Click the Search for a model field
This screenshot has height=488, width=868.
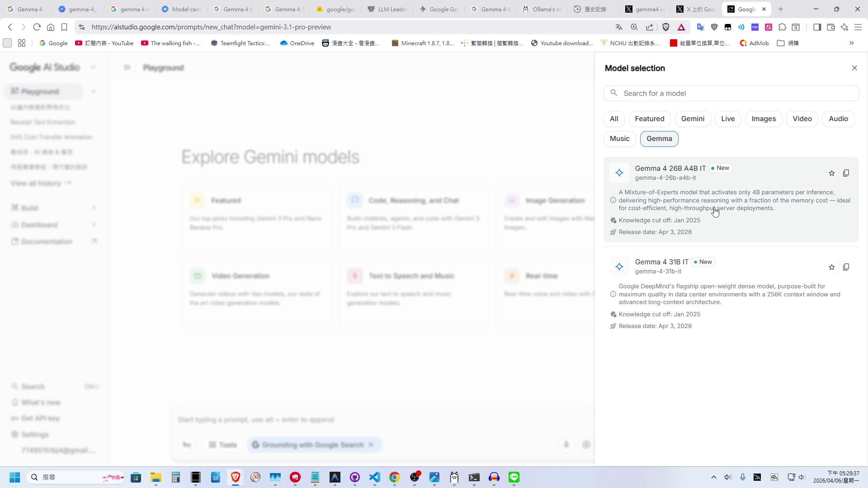731,94
